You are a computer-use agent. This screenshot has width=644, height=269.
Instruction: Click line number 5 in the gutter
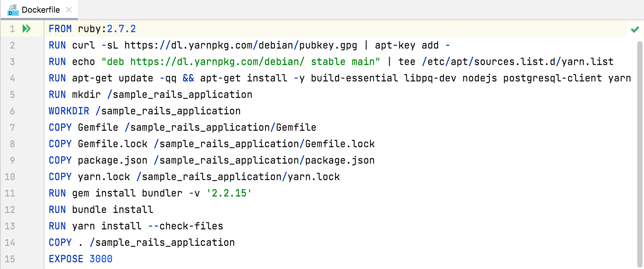coord(12,94)
